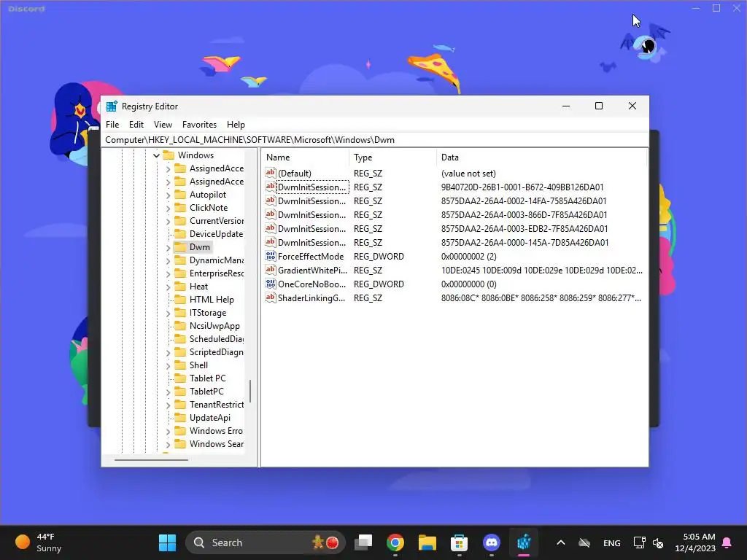Select the DeviceUpdate folder icon
Image resolution: width=747 pixels, height=560 pixels.
(x=180, y=234)
